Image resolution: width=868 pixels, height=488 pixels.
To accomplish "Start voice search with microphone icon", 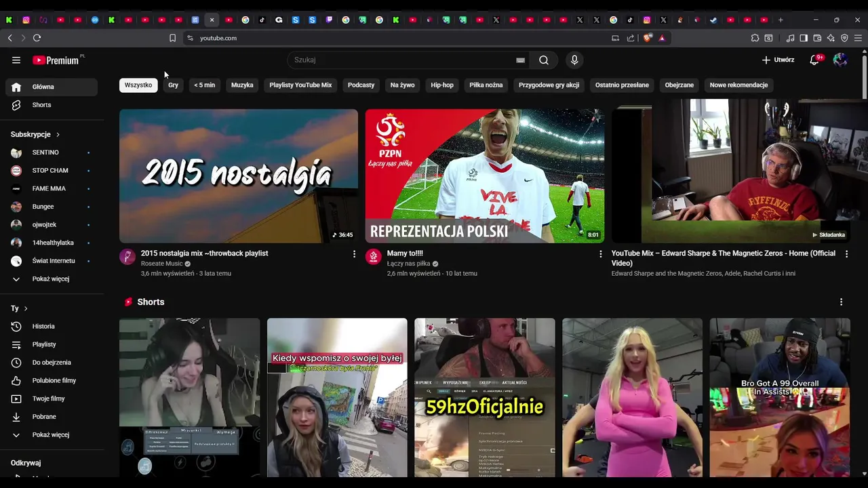I will click(574, 60).
